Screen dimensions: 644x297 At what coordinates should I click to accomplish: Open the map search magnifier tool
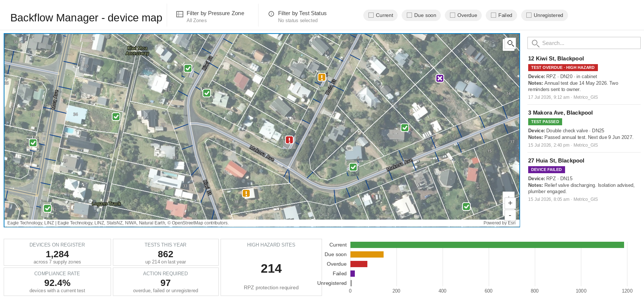click(510, 43)
